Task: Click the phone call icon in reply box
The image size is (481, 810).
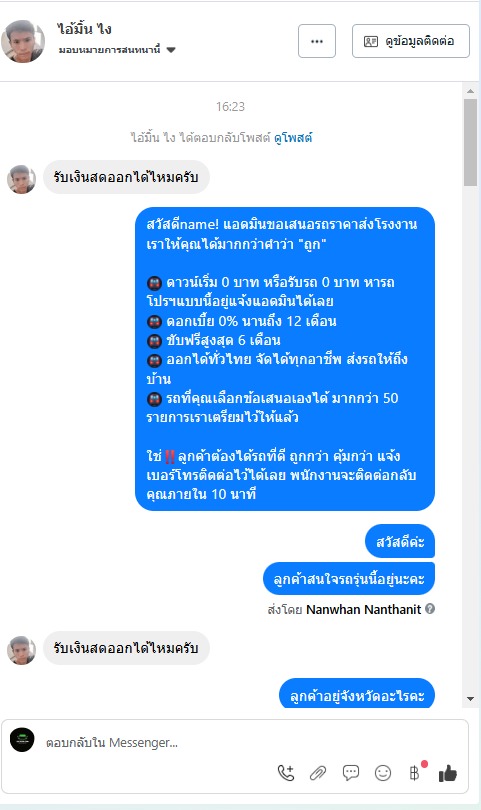Action: [x=286, y=773]
